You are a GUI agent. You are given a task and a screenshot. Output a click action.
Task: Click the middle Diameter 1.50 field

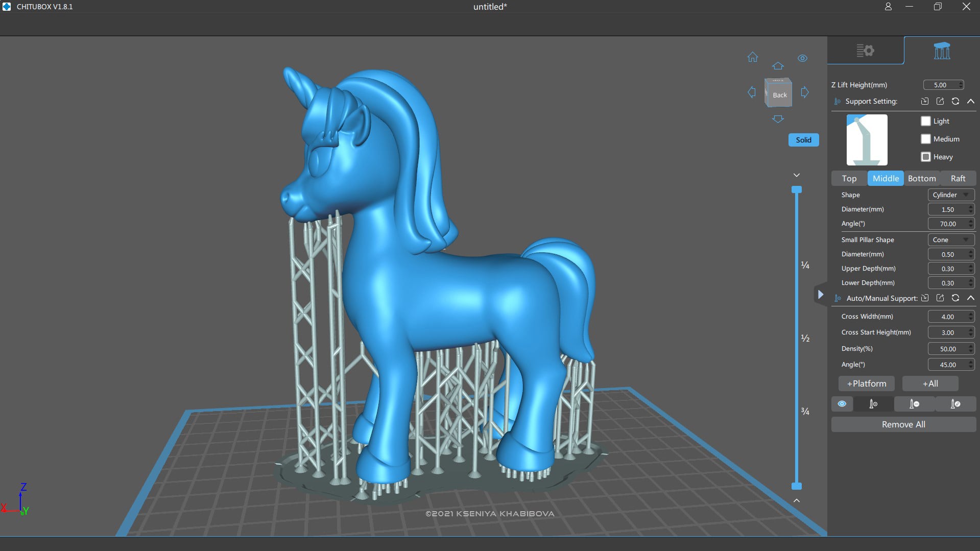951,209
